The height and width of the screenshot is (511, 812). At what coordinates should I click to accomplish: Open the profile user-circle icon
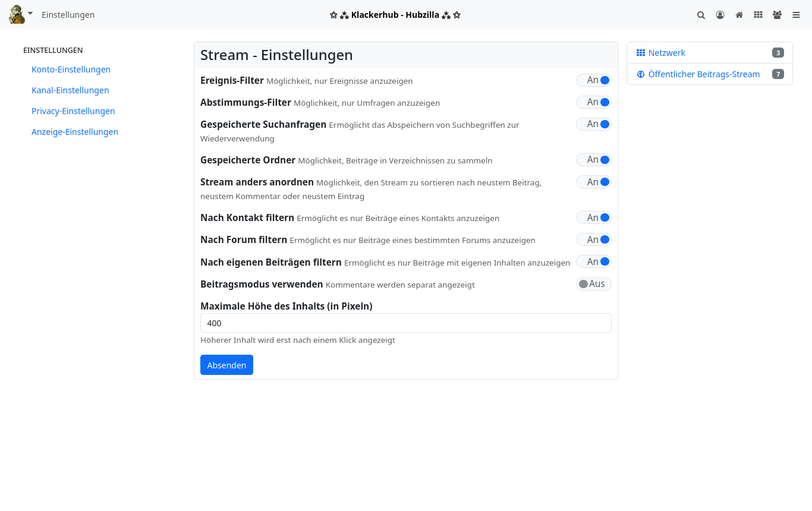point(720,15)
